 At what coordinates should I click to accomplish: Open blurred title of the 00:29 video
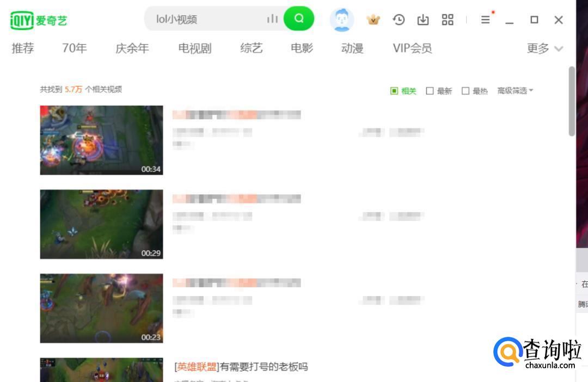(x=237, y=199)
